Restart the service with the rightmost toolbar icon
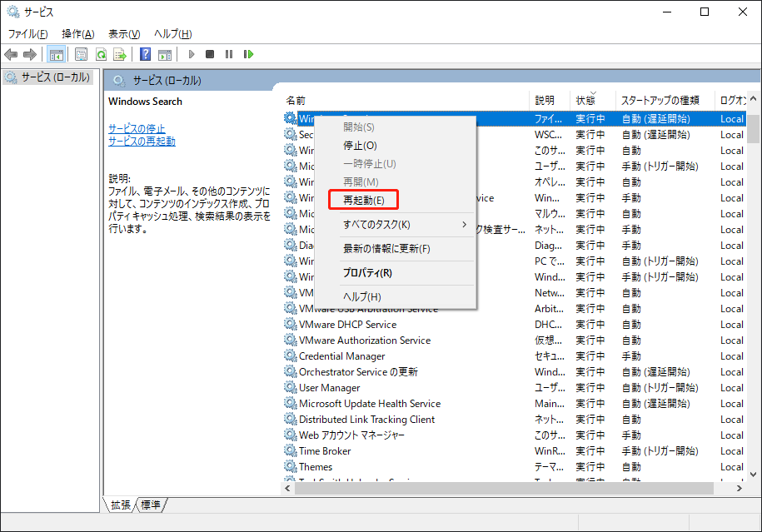762x532 pixels. [x=249, y=54]
